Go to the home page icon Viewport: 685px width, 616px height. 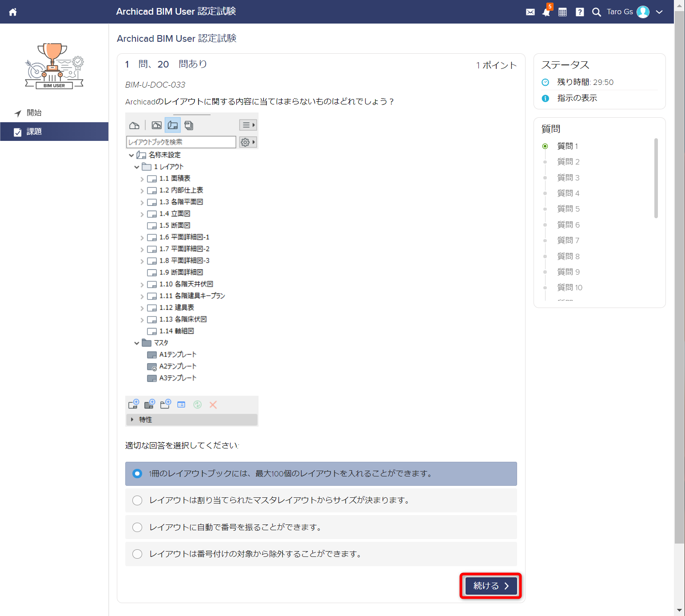[x=13, y=12]
